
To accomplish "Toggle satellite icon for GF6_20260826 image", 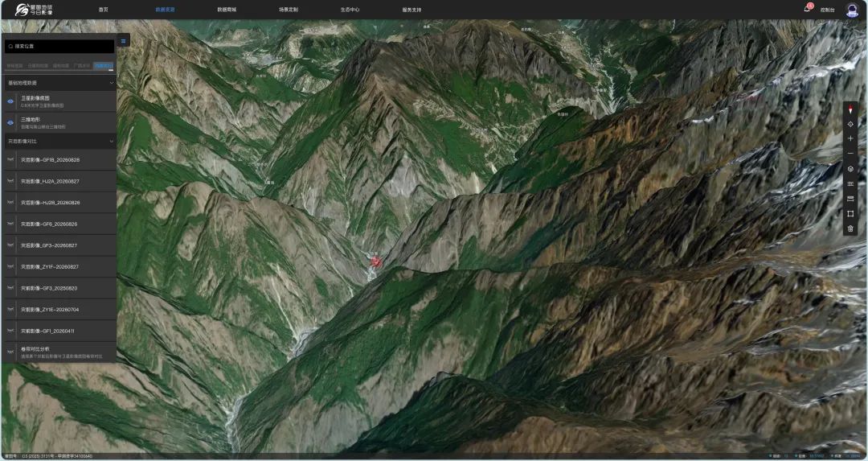I will tap(10, 224).
